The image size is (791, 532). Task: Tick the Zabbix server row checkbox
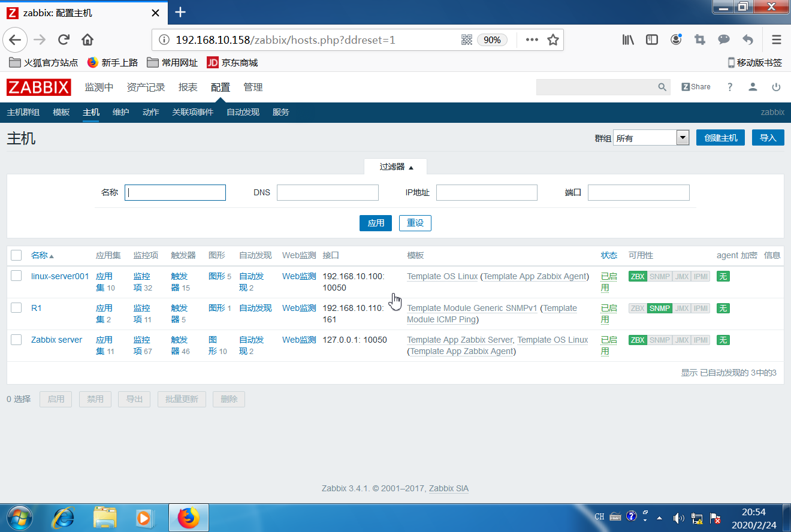16,340
